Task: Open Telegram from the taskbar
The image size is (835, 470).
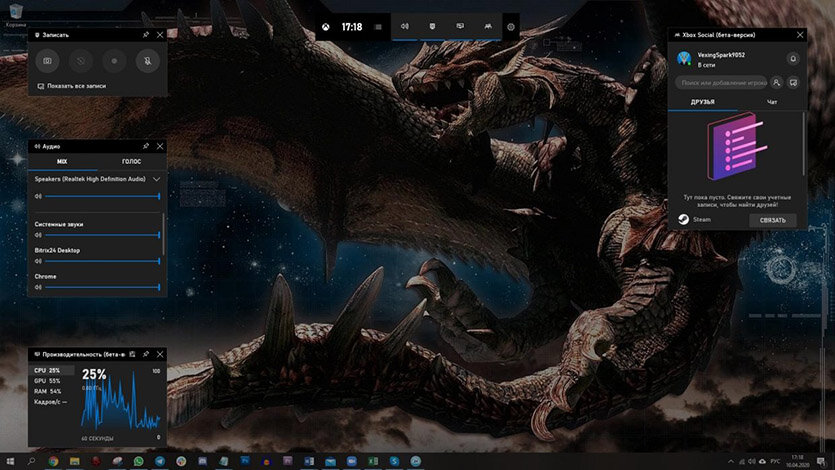Action: tap(160, 461)
